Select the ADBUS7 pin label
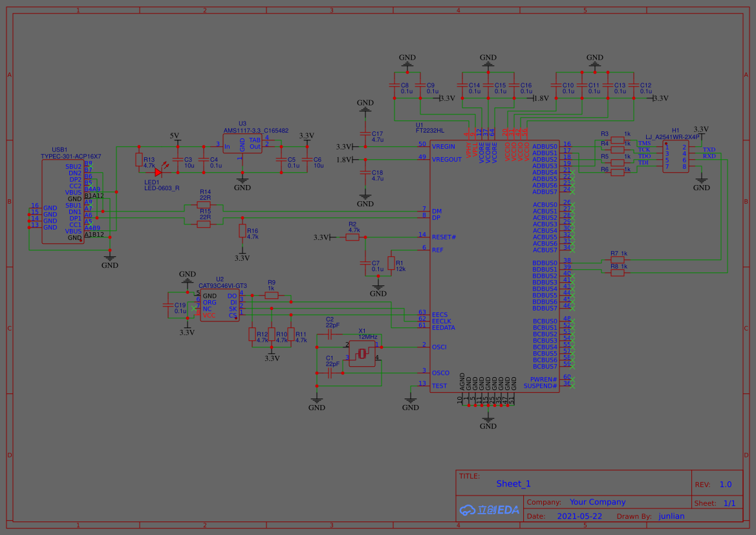 (545, 192)
